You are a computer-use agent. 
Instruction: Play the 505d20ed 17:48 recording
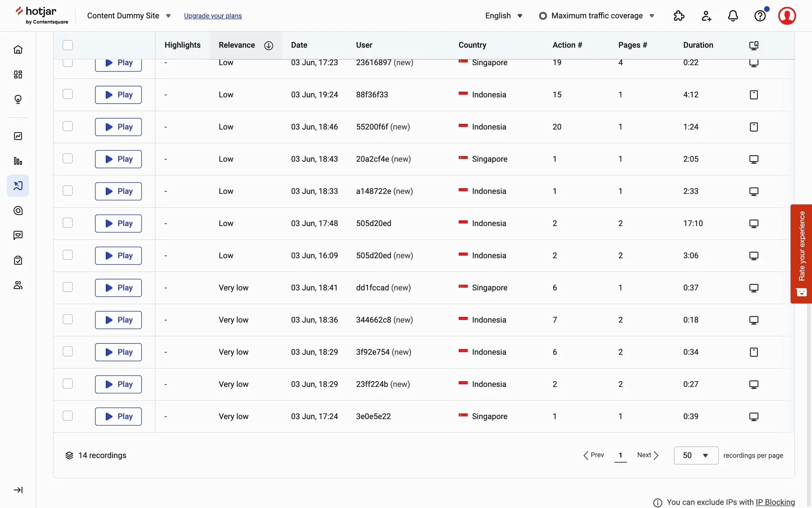(x=118, y=224)
